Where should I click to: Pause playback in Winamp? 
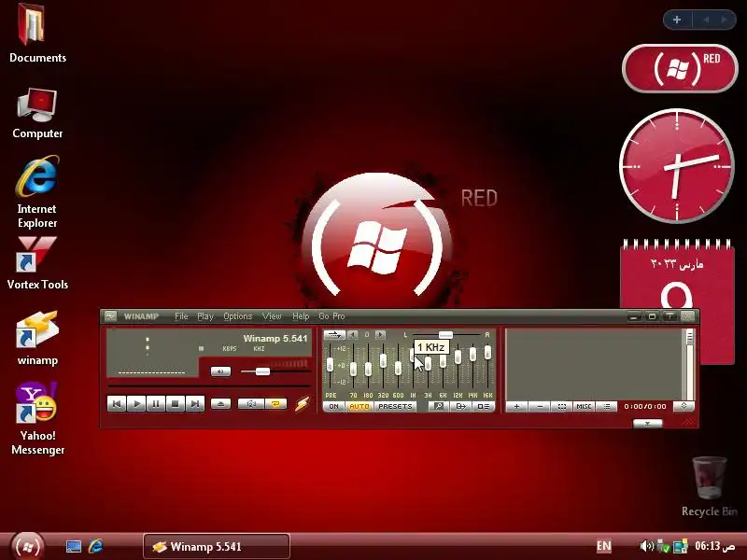click(x=156, y=404)
